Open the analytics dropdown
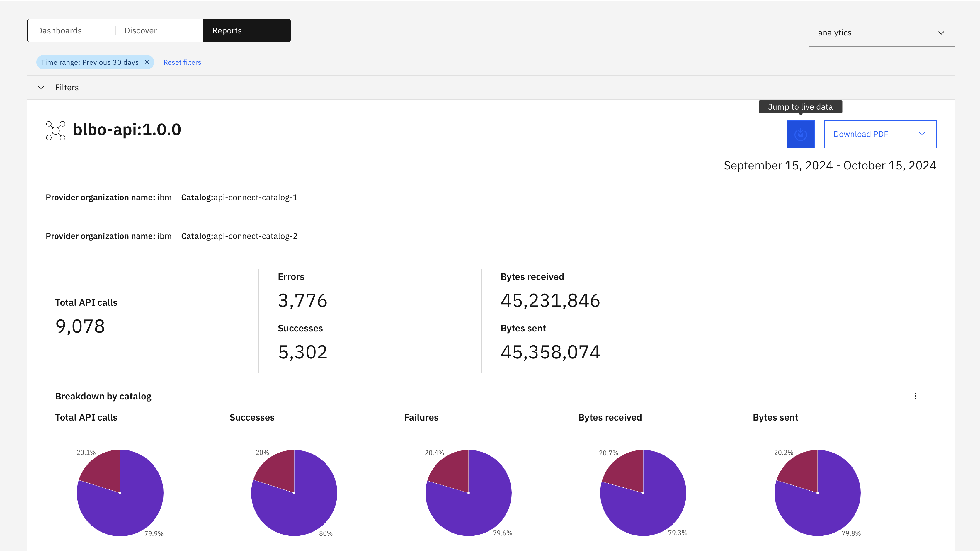 [882, 33]
